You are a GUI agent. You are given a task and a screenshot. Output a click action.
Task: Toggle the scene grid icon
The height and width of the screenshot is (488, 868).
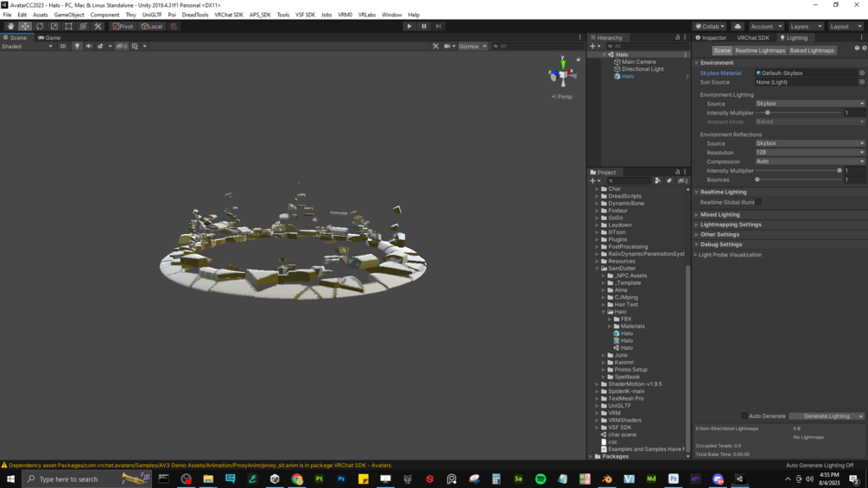coord(135,46)
